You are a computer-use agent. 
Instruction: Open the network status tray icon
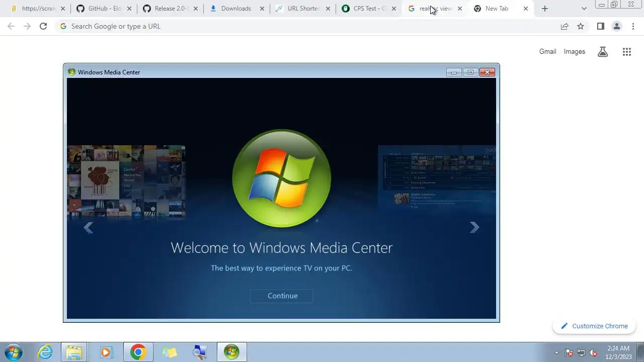pyautogui.click(x=581, y=352)
